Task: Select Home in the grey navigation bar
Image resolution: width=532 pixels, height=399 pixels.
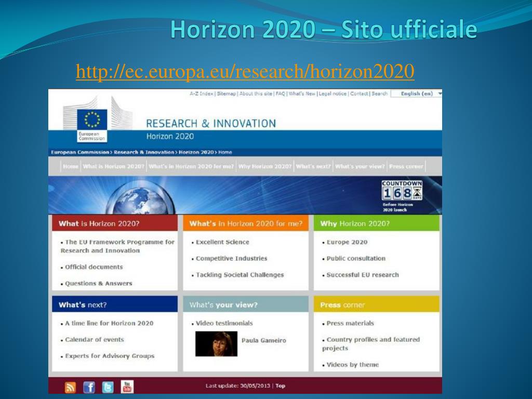Action: coord(71,166)
